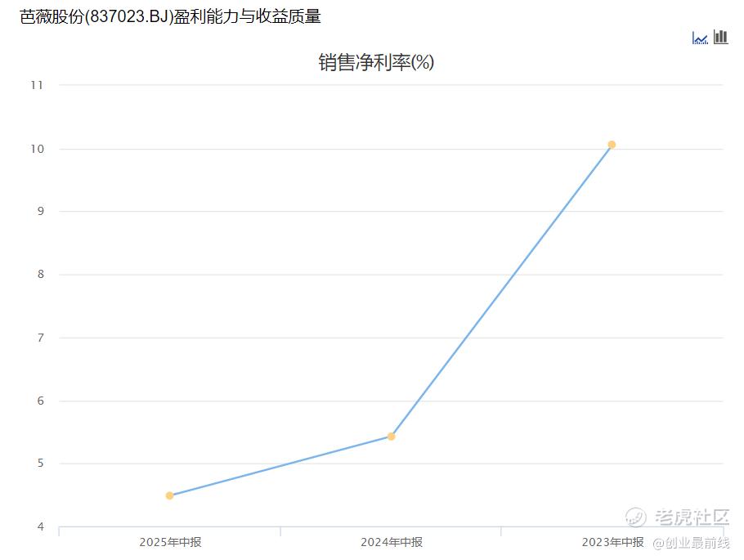Select the 2024年中报 axis label
Screen dimensions: 744x560
(392, 542)
